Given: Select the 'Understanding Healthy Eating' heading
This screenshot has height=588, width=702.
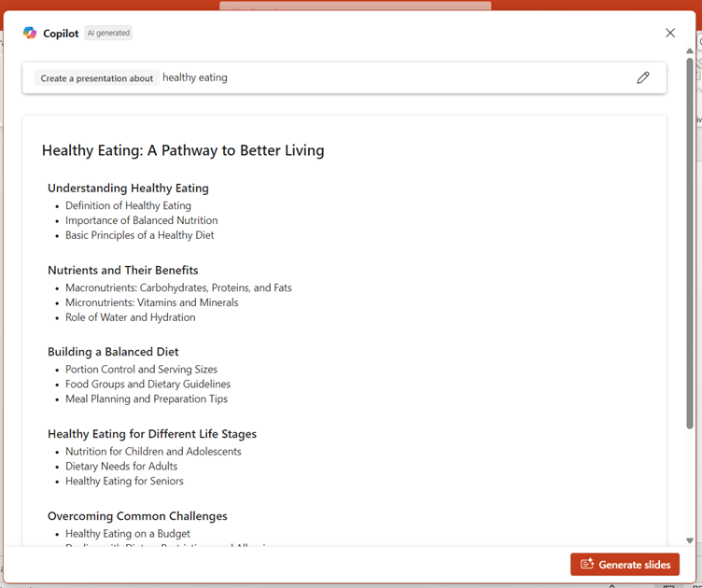Looking at the screenshot, I should point(128,188).
